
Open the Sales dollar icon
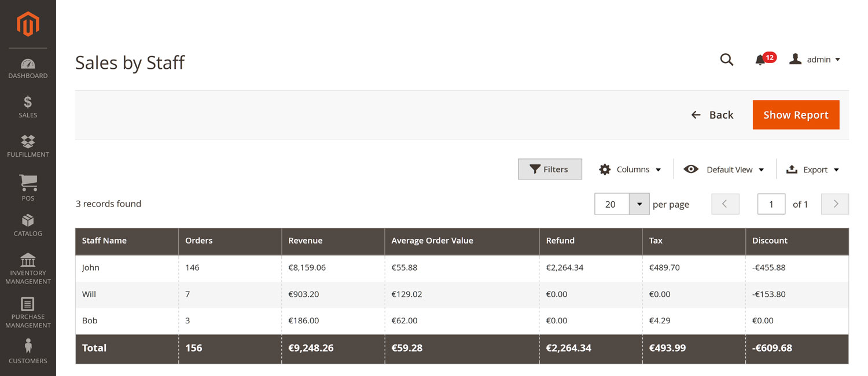coord(28,107)
